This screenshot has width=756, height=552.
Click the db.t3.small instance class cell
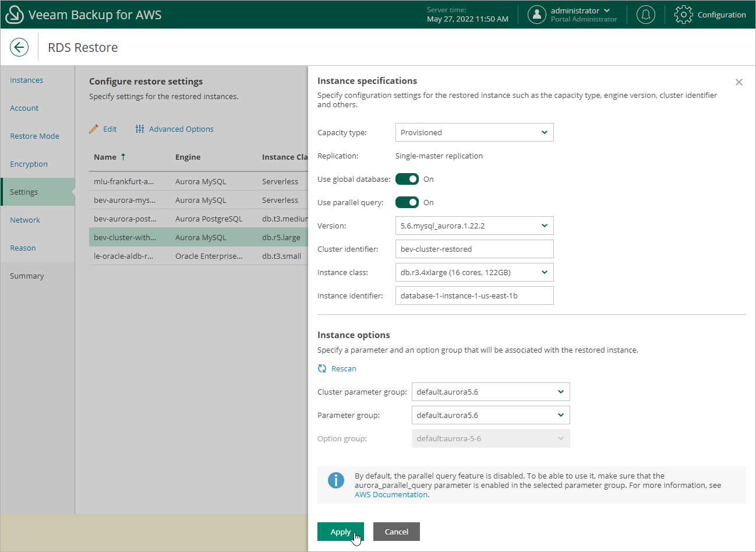pos(282,256)
